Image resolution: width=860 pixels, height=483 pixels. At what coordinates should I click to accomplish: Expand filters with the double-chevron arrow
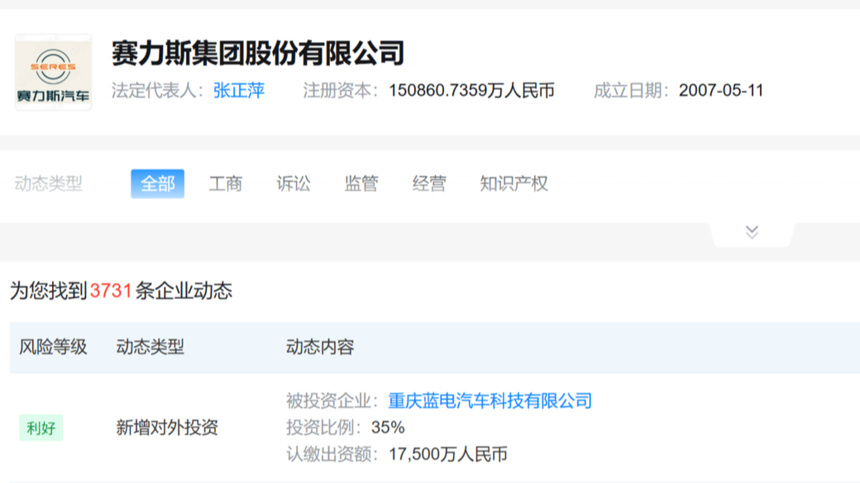(752, 232)
